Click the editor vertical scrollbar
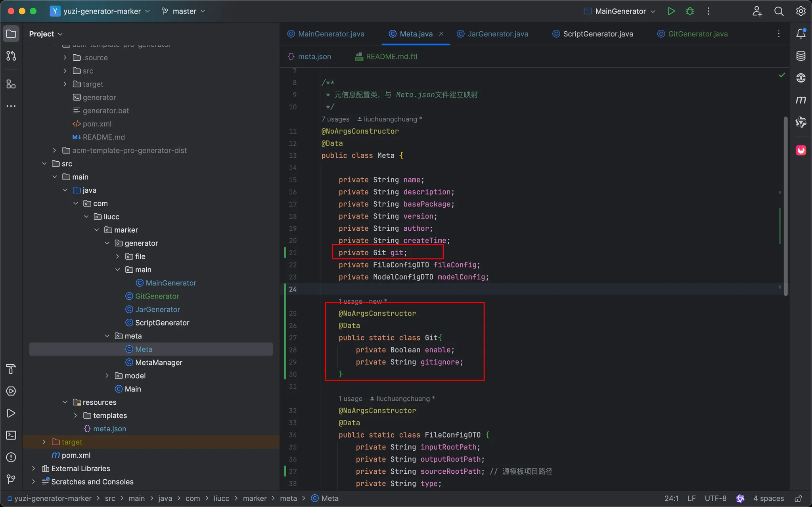812x507 pixels. [x=785, y=206]
